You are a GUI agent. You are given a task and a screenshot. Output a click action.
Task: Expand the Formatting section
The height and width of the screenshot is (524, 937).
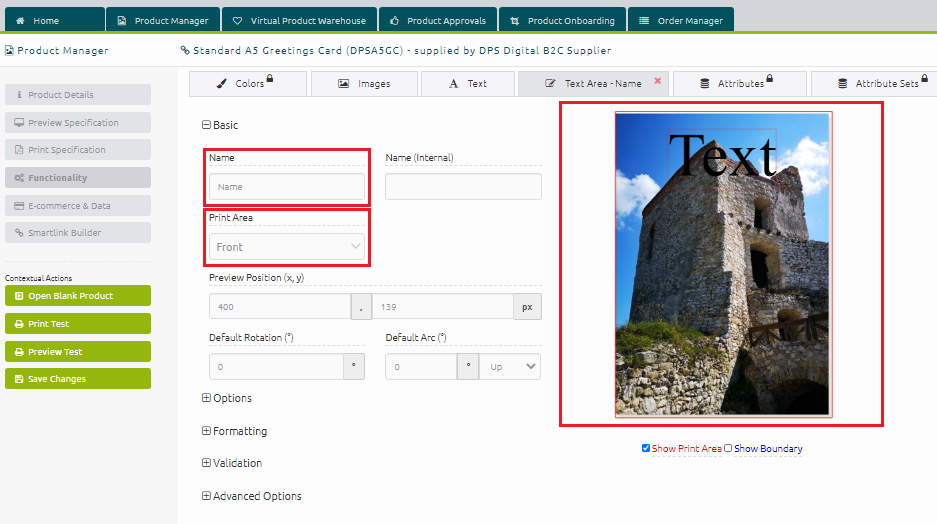(206, 431)
